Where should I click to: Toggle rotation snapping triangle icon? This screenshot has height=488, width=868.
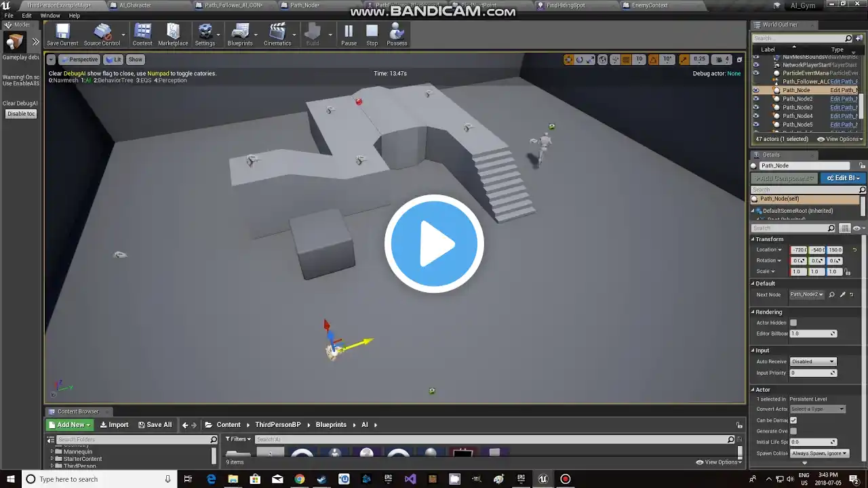tap(654, 60)
